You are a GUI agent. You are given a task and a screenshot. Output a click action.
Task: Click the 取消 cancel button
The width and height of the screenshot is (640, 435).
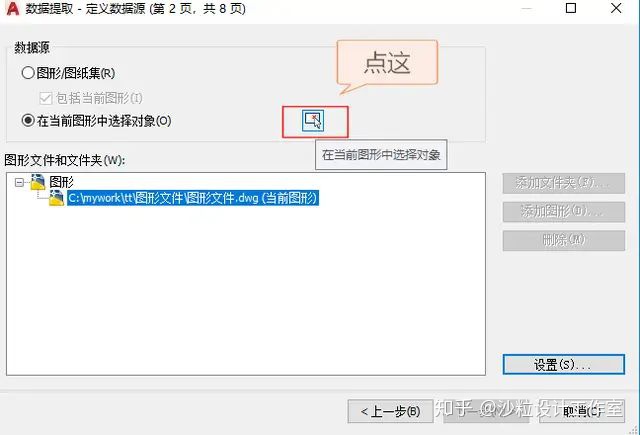pos(582,411)
